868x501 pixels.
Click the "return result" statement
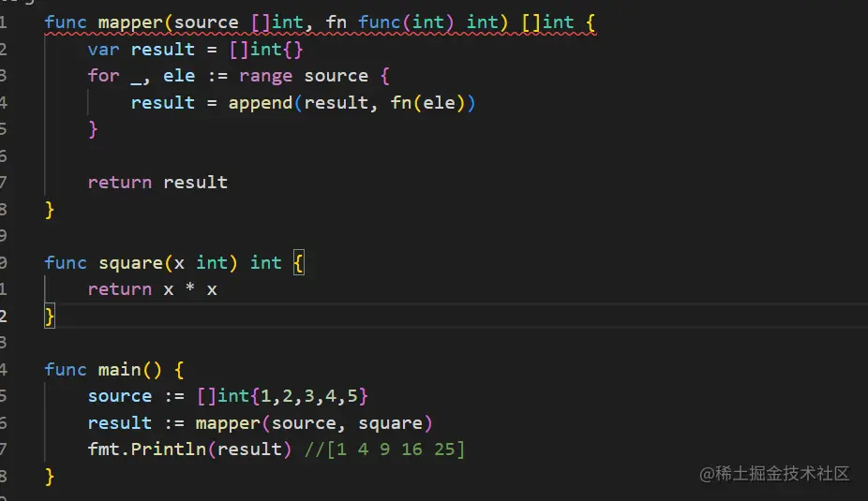click(157, 183)
